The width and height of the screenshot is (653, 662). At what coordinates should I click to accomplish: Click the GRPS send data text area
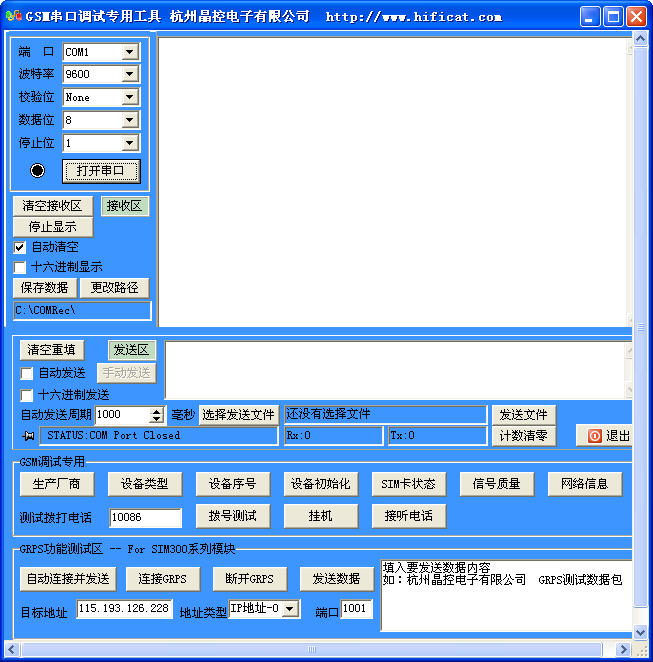507,595
